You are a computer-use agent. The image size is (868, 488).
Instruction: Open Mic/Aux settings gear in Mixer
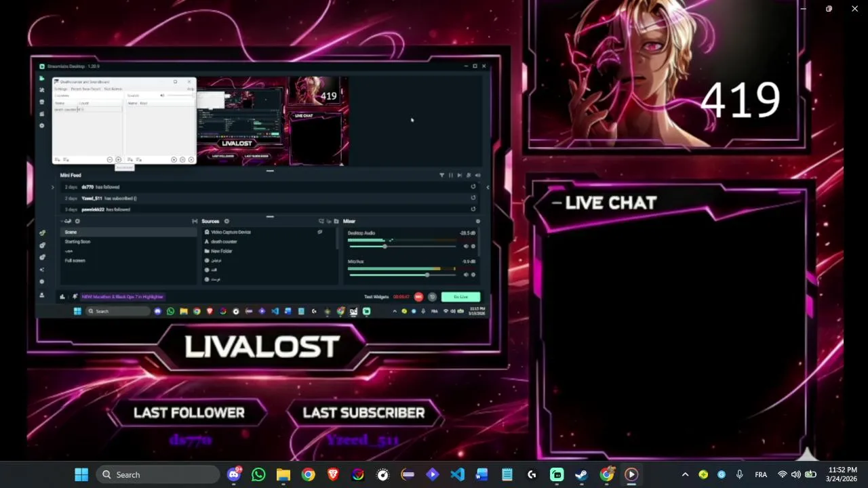[x=473, y=274]
